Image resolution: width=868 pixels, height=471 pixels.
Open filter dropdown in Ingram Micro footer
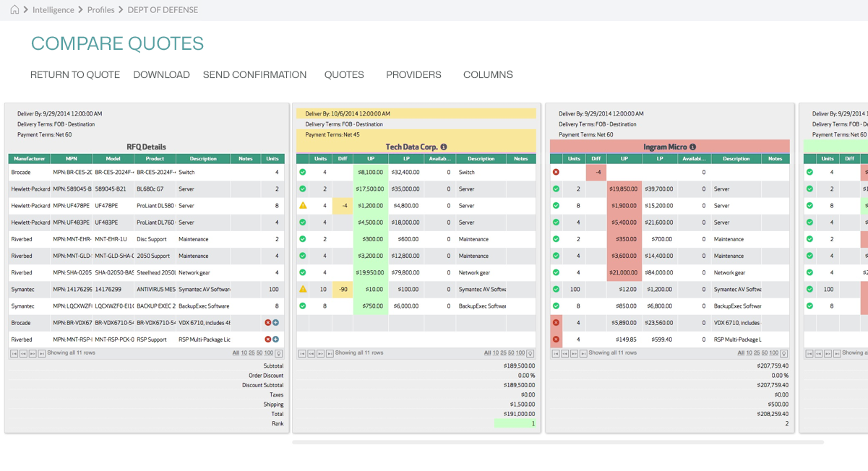(x=784, y=353)
